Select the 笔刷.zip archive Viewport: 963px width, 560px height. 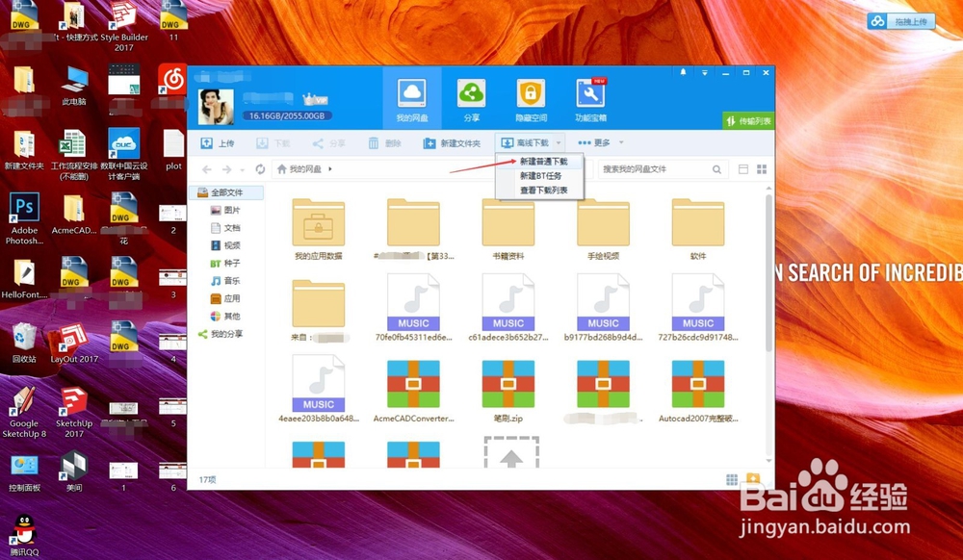(x=508, y=390)
